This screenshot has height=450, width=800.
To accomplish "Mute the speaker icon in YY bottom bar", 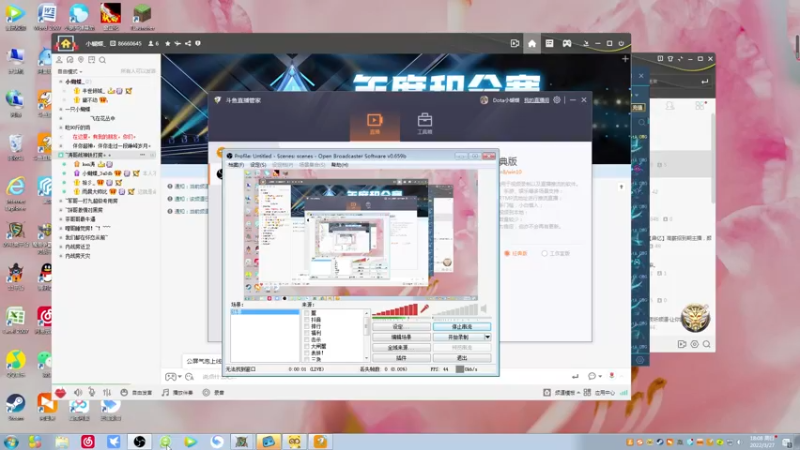I will 78,392.
